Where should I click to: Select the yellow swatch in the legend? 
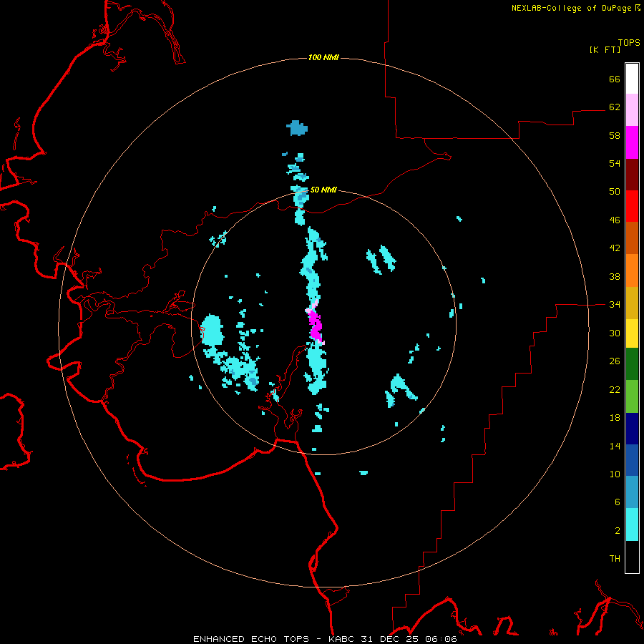click(632, 333)
